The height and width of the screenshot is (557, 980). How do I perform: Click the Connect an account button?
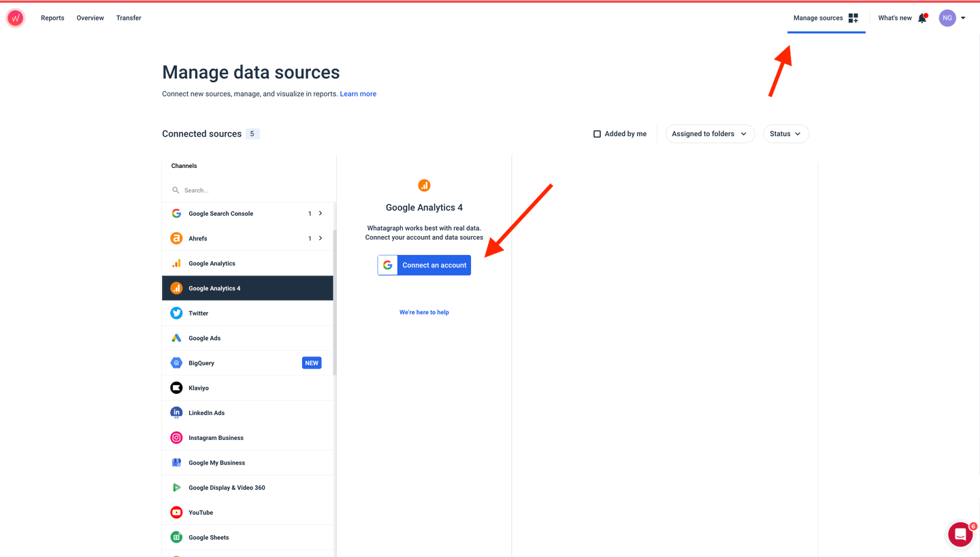tap(424, 265)
